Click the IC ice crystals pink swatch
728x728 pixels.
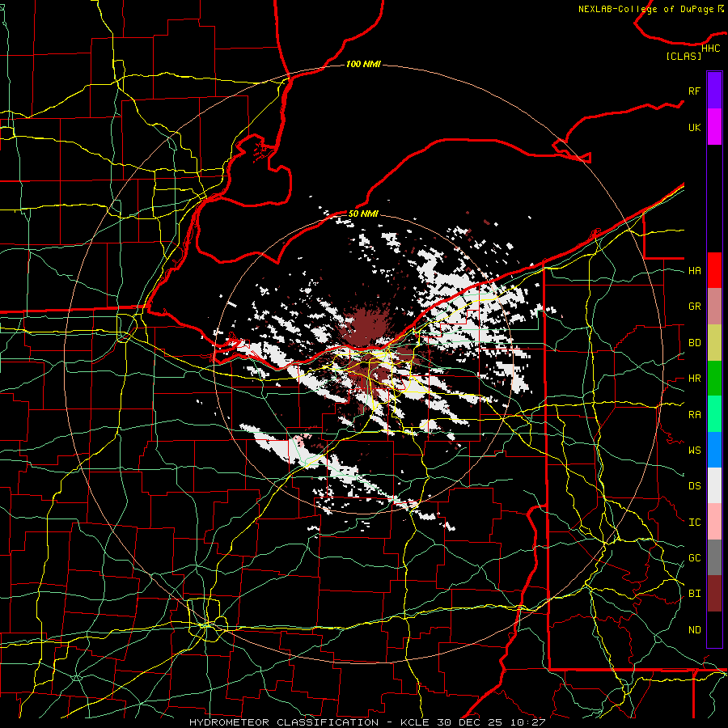[714, 522]
